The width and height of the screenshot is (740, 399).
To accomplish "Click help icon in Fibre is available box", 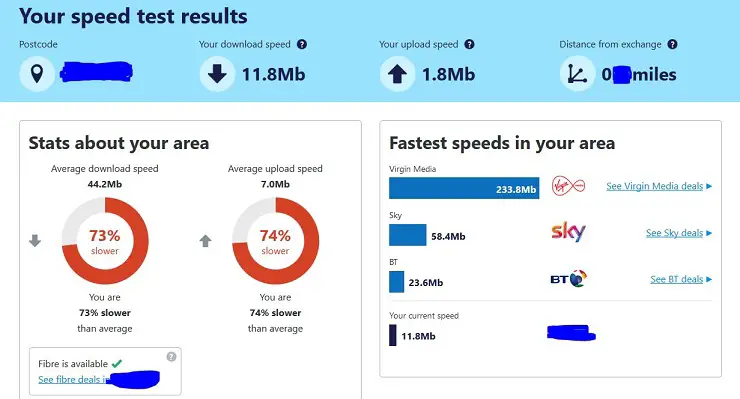I will click(x=171, y=357).
